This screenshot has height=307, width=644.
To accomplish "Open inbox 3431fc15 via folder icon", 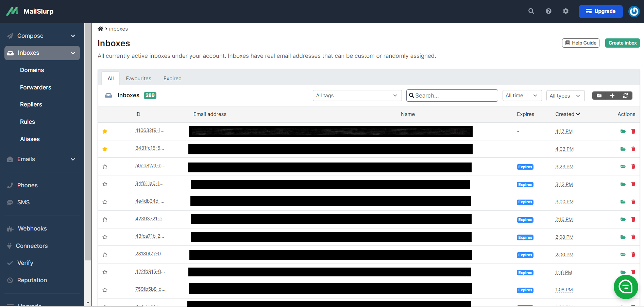I will click(623, 149).
